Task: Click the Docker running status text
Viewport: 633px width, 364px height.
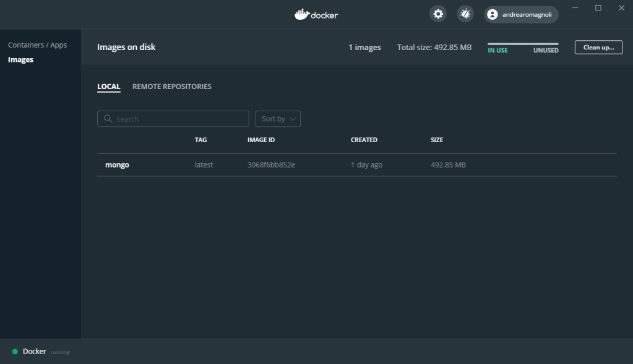Action: pos(46,352)
